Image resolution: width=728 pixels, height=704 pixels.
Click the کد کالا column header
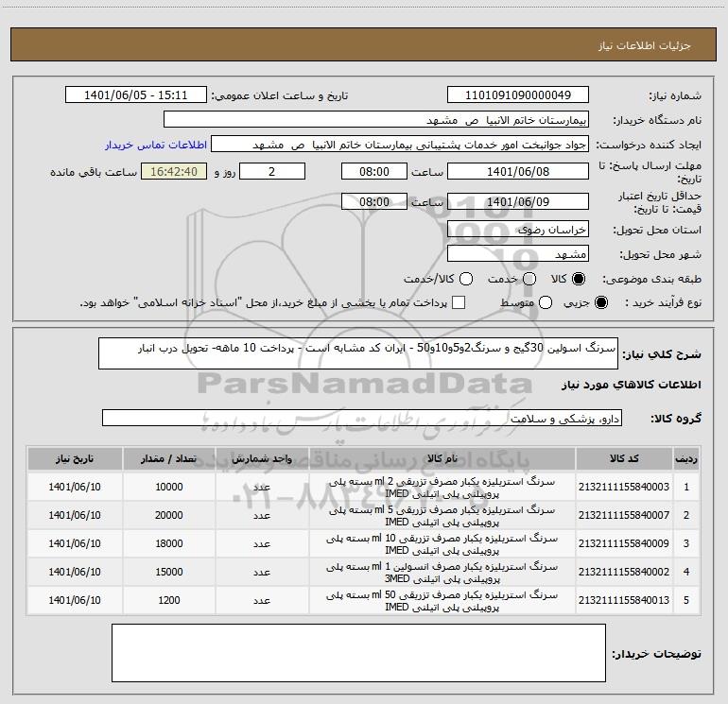pyautogui.click(x=624, y=458)
